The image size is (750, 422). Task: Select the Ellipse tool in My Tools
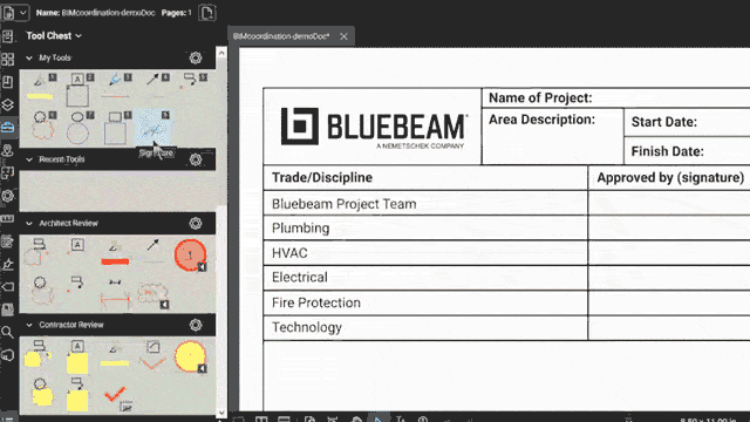(x=78, y=127)
